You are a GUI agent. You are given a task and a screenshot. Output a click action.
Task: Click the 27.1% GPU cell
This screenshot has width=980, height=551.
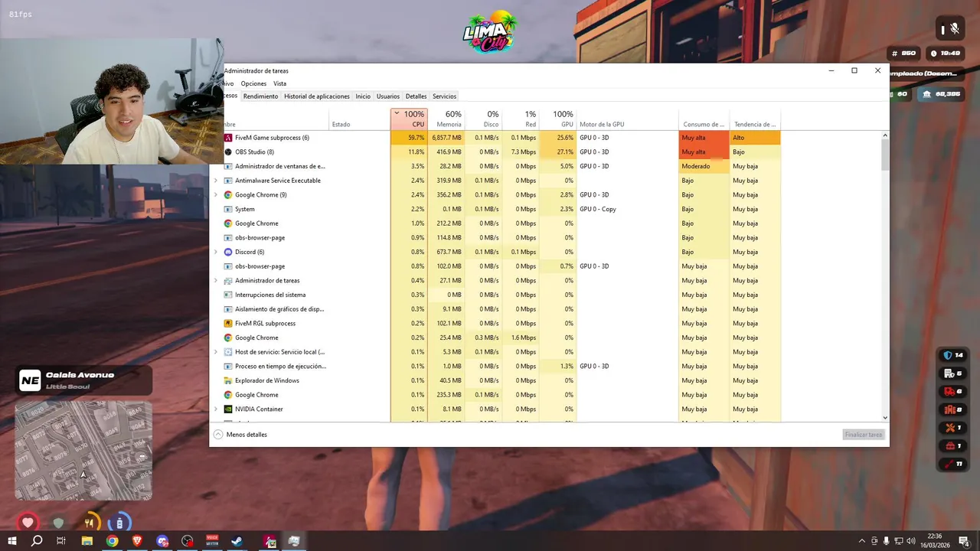(x=557, y=152)
